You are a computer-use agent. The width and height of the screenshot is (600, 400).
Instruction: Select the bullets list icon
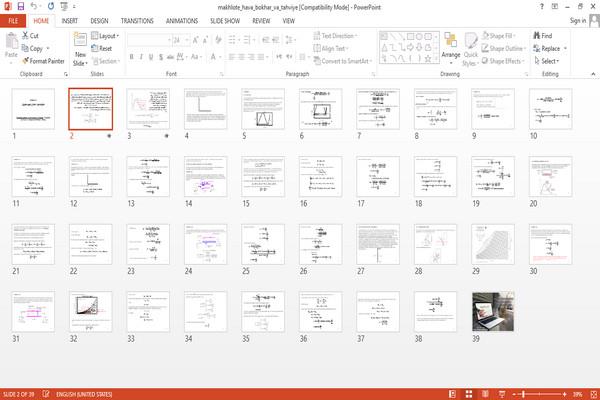point(233,40)
